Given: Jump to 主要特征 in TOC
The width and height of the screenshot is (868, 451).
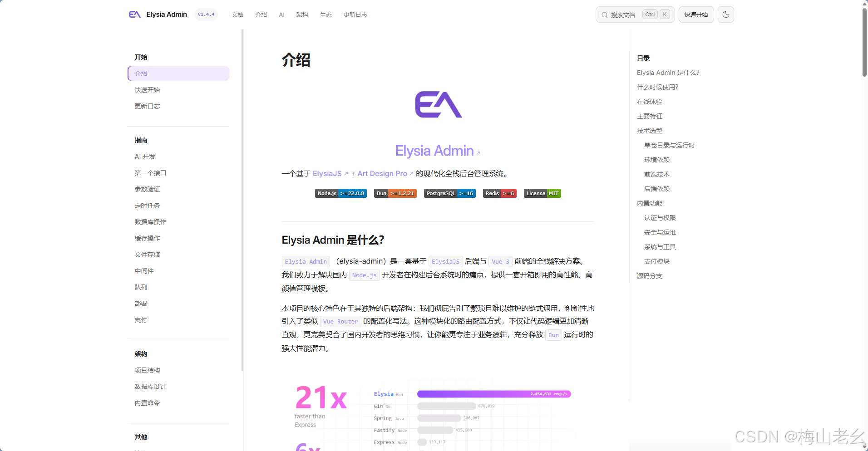Looking at the screenshot, I should (x=649, y=116).
